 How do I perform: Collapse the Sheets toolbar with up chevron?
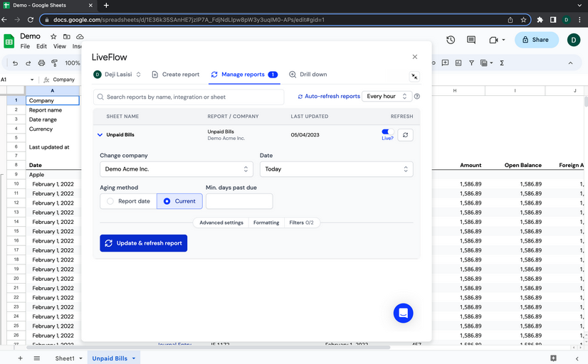click(570, 63)
